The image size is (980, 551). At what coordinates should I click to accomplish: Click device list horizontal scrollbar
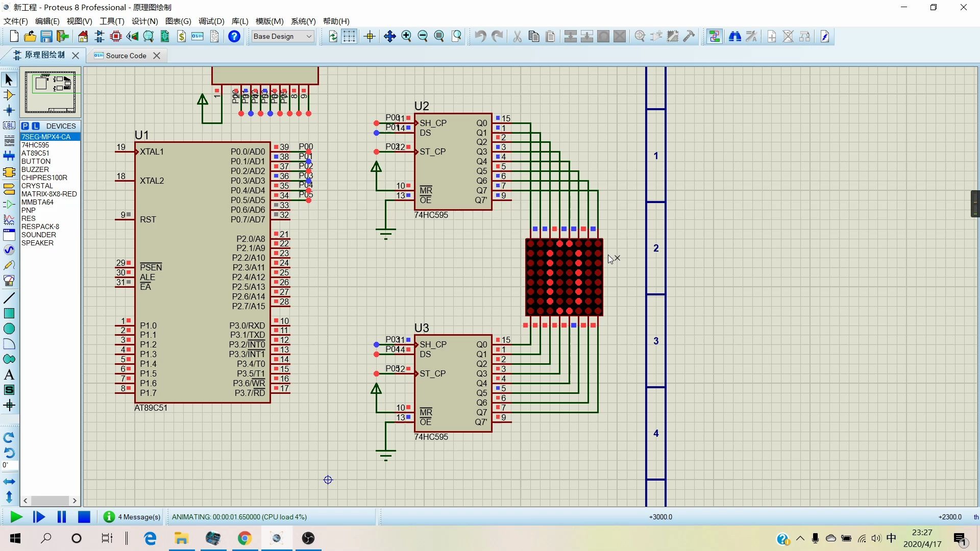click(50, 500)
